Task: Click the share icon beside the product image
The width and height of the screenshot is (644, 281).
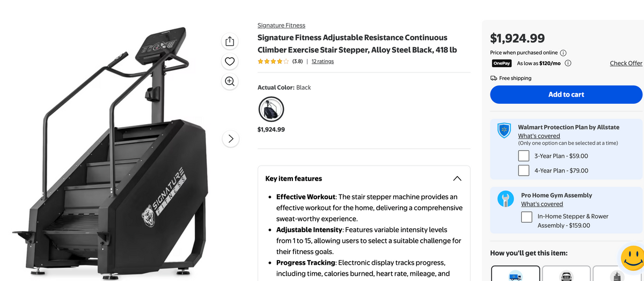Action: click(x=230, y=41)
